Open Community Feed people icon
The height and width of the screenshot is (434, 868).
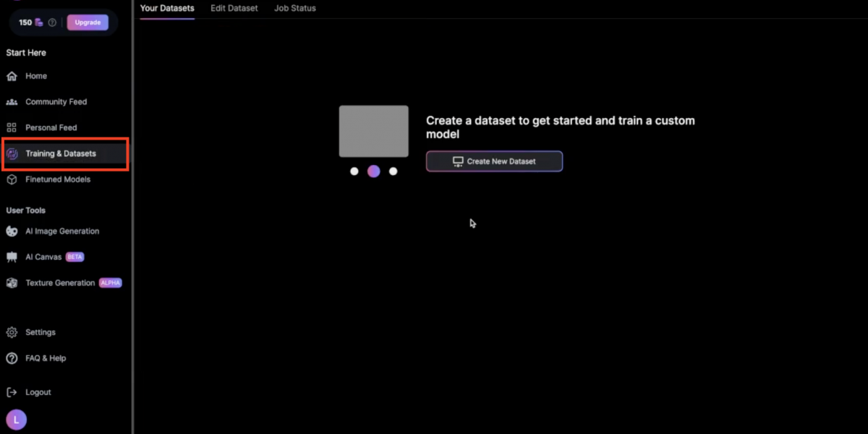[12, 102]
